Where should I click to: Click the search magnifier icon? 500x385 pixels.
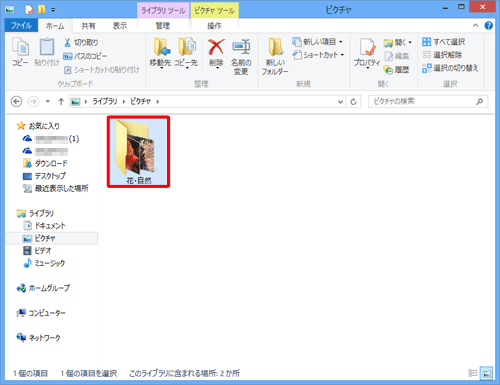[x=479, y=101]
